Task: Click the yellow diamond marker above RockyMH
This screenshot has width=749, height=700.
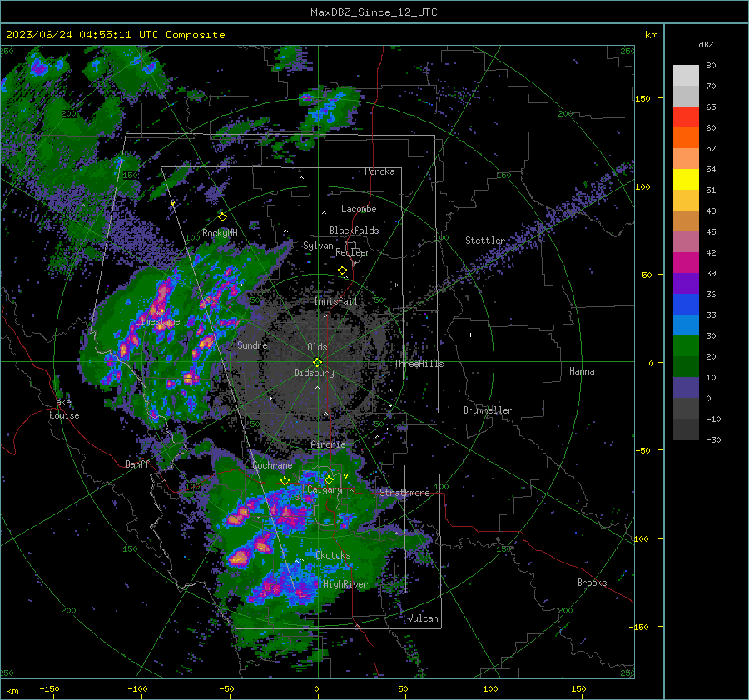Action: tap(222, 217)
